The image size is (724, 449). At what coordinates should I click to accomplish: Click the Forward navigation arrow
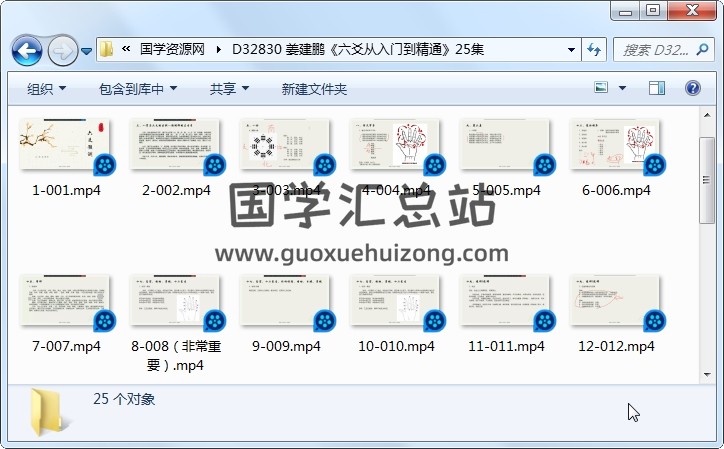point(62,50)
